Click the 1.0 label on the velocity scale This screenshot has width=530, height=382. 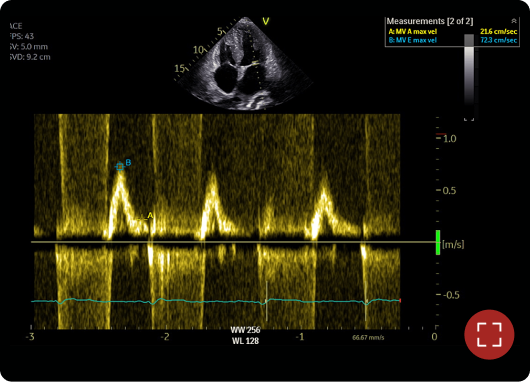point(450,139)
